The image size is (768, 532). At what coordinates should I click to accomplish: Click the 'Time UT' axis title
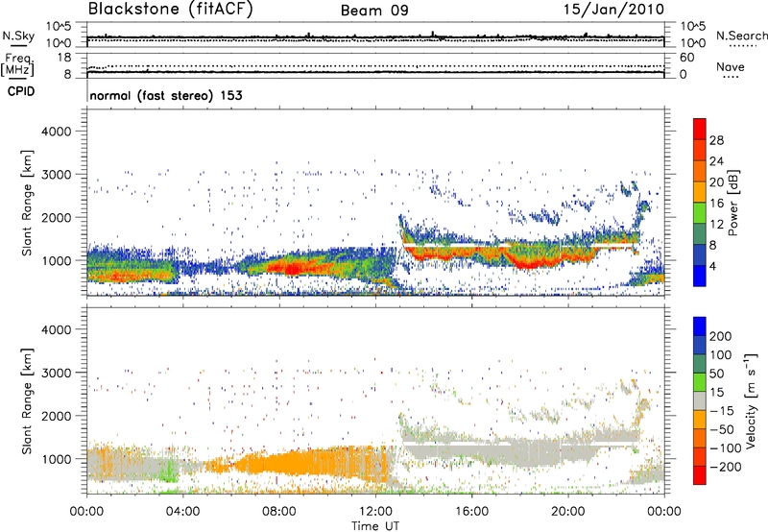click(375, 525)
